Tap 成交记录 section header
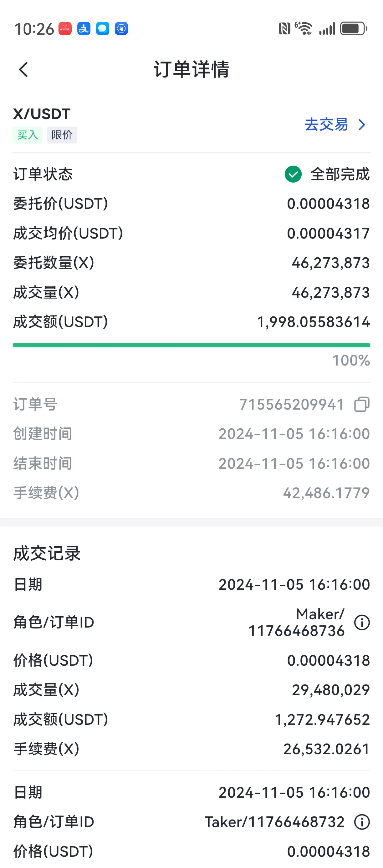The width and height of the screenshot is (383, 868). pyautogui.click(x=47, y=553)
